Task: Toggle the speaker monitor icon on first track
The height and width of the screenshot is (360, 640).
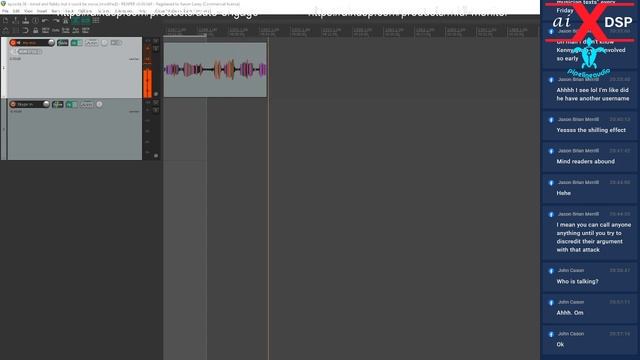Action: tap(18, 42)
